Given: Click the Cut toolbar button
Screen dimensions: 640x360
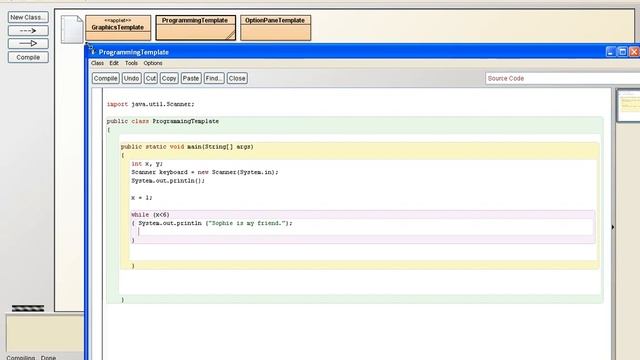Looking at the screenshot, I should (151, 78).
